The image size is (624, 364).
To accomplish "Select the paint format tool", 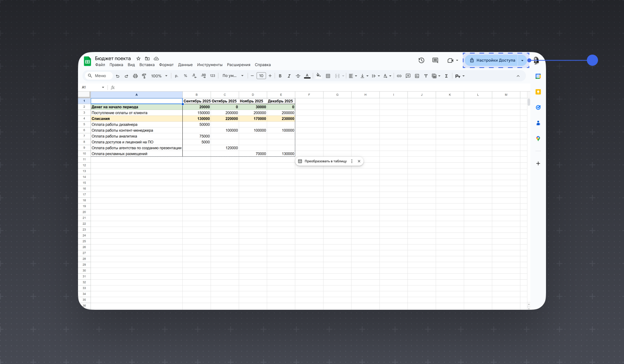I will [x=144, y=76].
